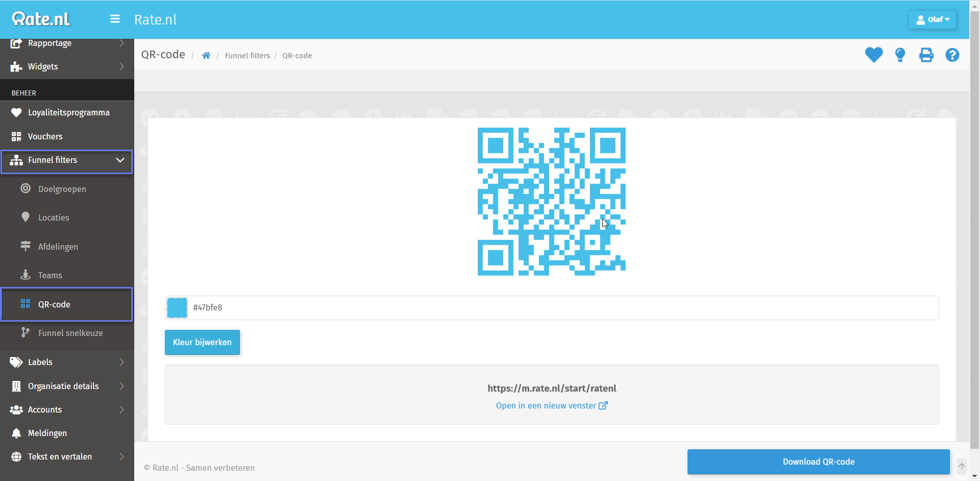Click Kleur bijwerken button

click(x=202, y=342)
